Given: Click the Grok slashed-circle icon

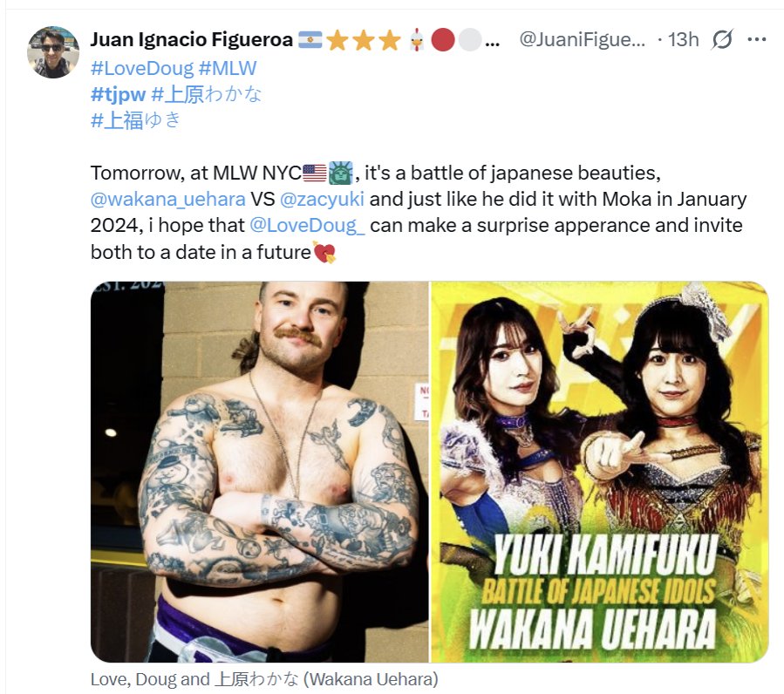Looking at the screenshot, I should click(x=722, y=39).
